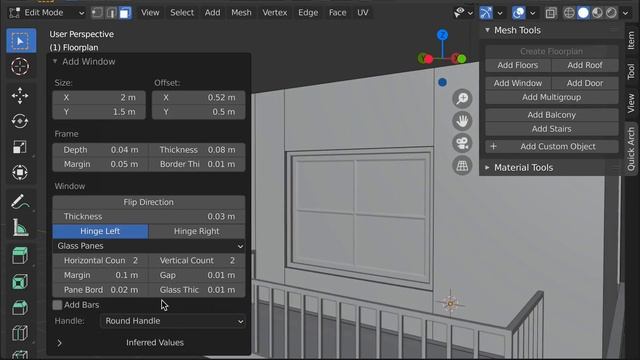Open the gizmo options dropdown arrow
Viewport: 640px width, 360px height.
[x=500, y=13]
